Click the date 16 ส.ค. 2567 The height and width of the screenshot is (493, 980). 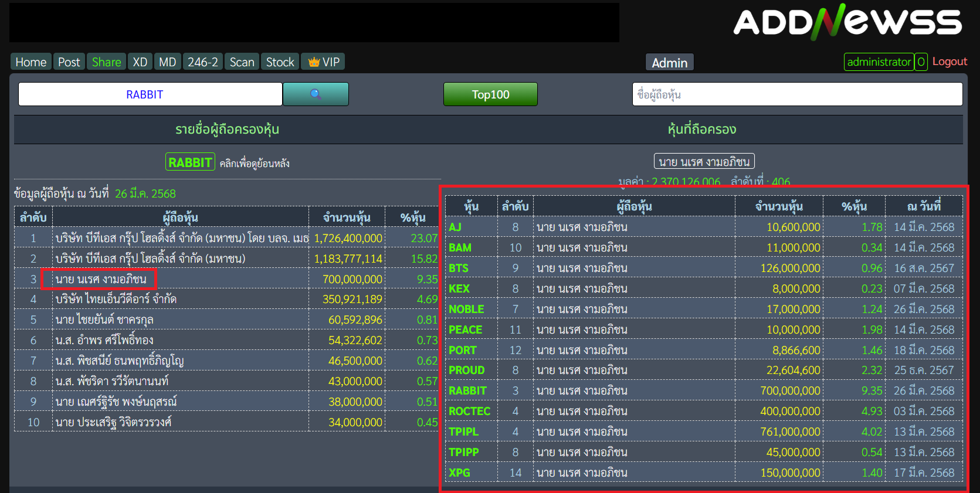click(924, 268)
